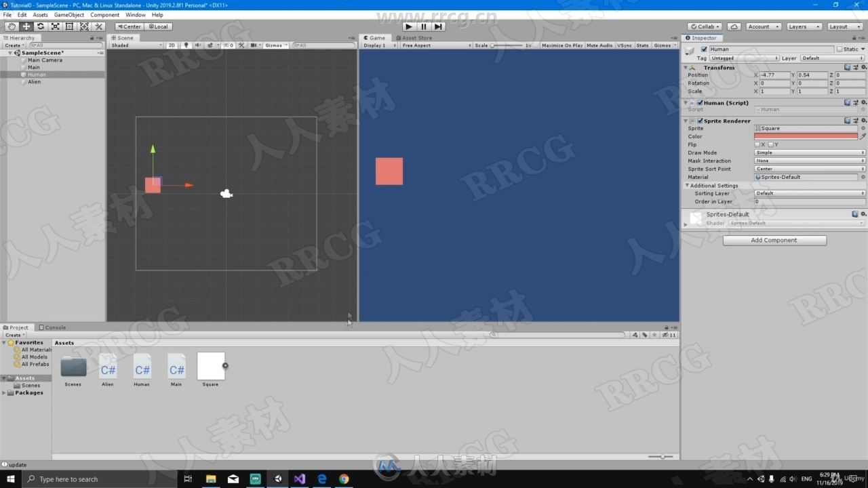Open the cloud services icon
Image resolution: width=868 pixels, height=488 pixels.
click(x=734, y=26)
